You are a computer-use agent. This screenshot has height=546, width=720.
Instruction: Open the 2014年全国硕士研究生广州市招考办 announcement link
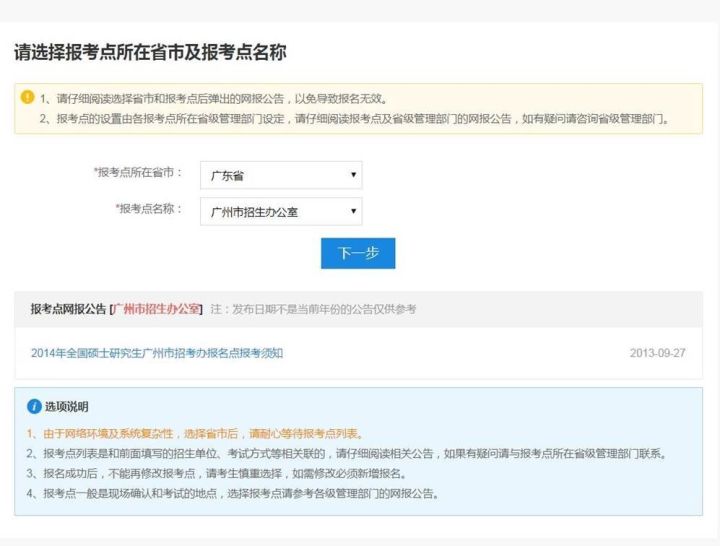157,353
